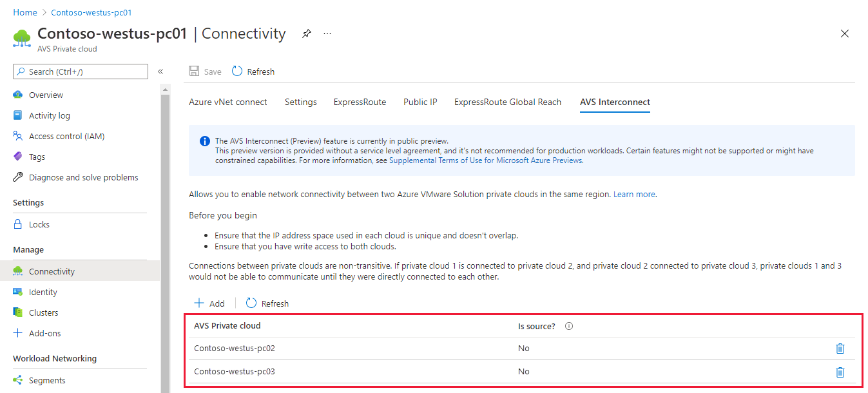Screen dimensions: 868x393
Task: Open the Public IP tab
Action: (x=420, y=102)
